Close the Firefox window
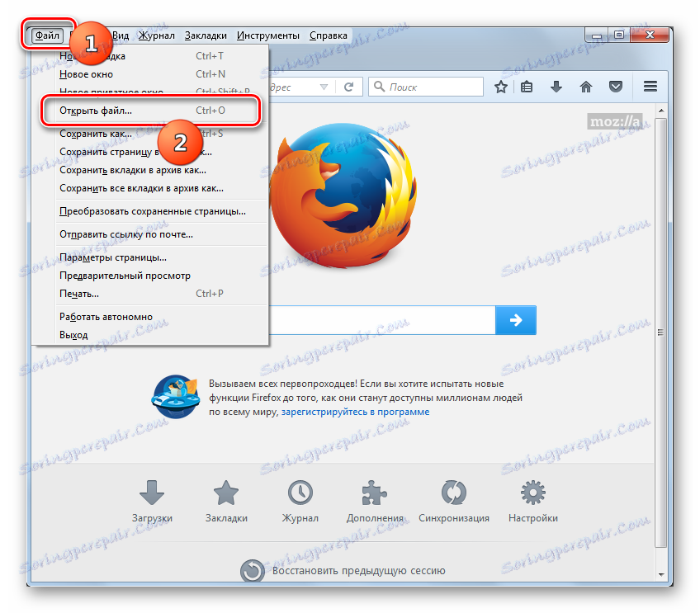 650,35
